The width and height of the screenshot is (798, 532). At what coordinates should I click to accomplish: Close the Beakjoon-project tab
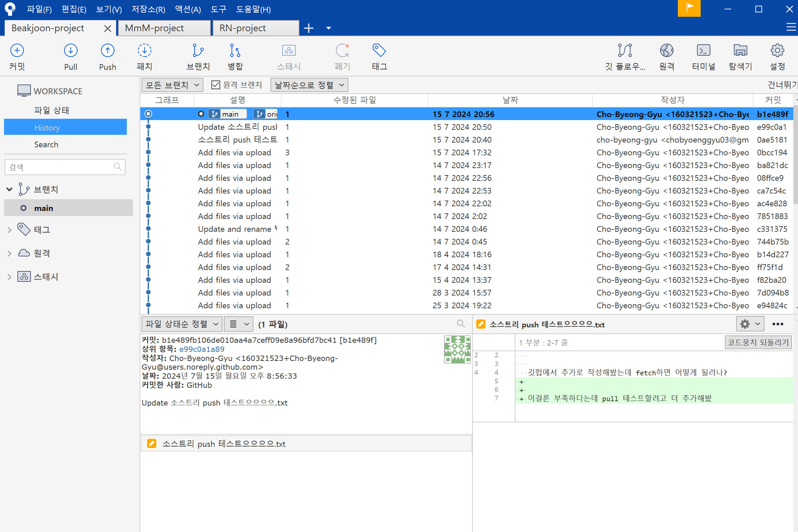pyautogui.click(x=107, y=28)
